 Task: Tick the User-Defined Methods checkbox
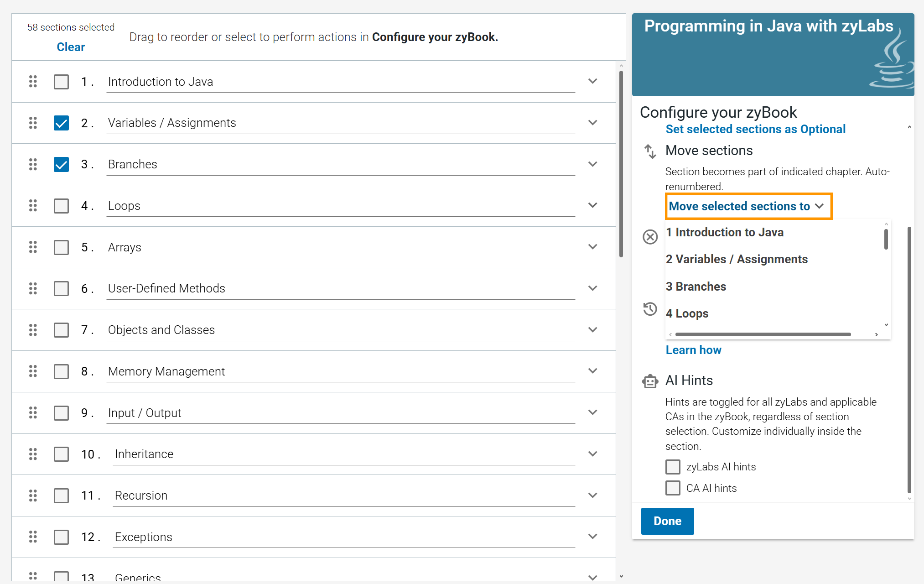click(61, 288)
